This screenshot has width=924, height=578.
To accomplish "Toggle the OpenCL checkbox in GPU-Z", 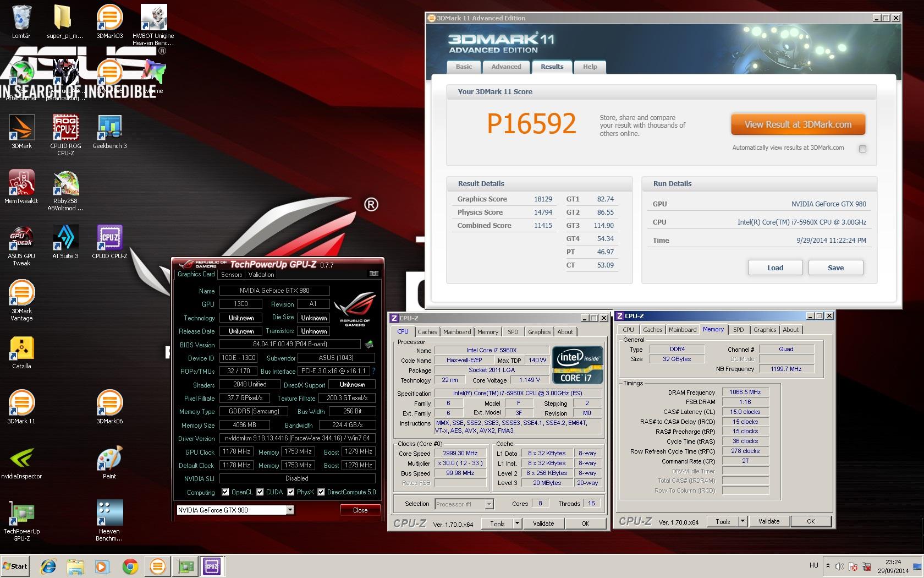I will [x=225, y=492].
